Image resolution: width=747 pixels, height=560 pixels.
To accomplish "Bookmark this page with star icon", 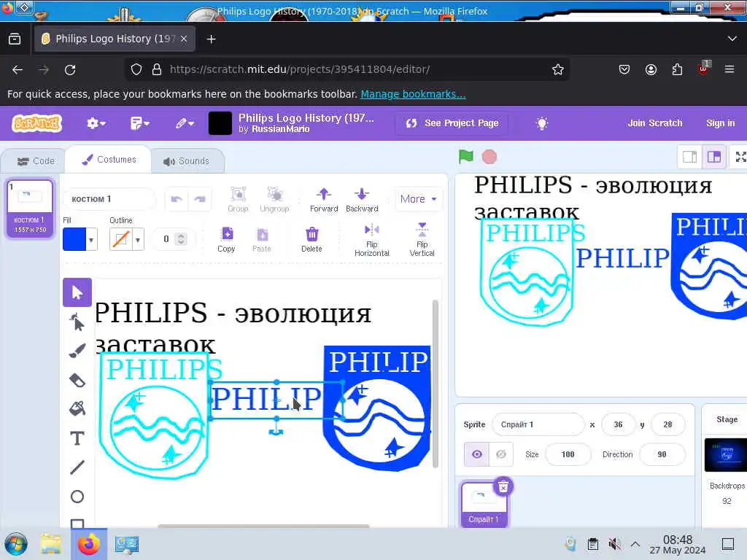I will coord(558,69).
